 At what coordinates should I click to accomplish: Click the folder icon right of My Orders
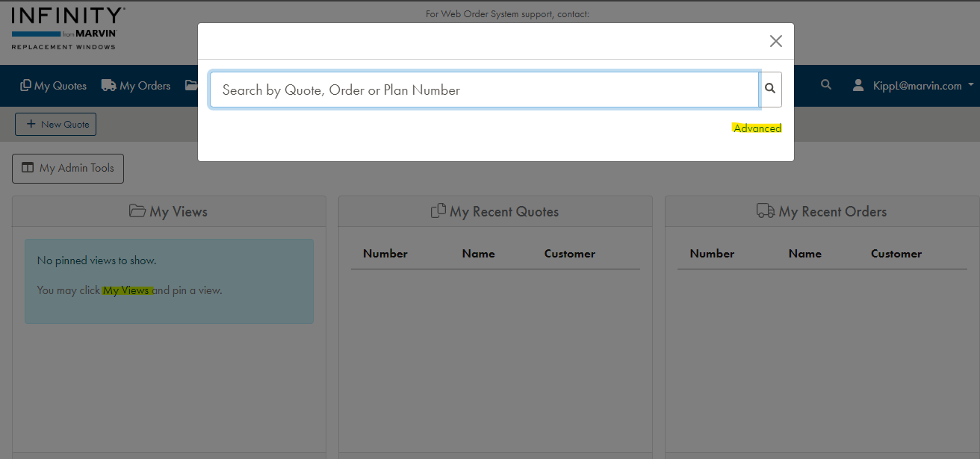point(191,85)
